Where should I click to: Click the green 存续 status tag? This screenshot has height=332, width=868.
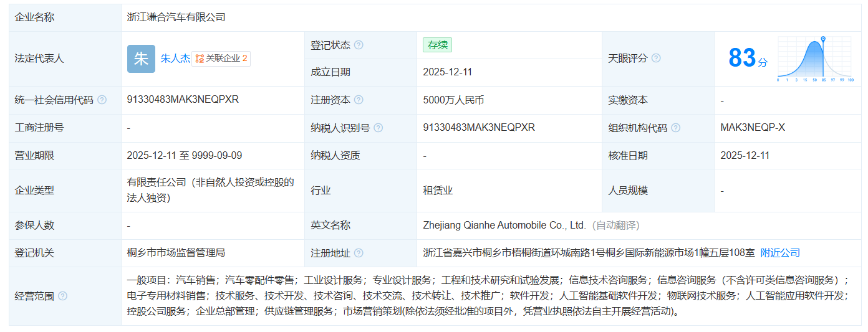coord(437,45)
